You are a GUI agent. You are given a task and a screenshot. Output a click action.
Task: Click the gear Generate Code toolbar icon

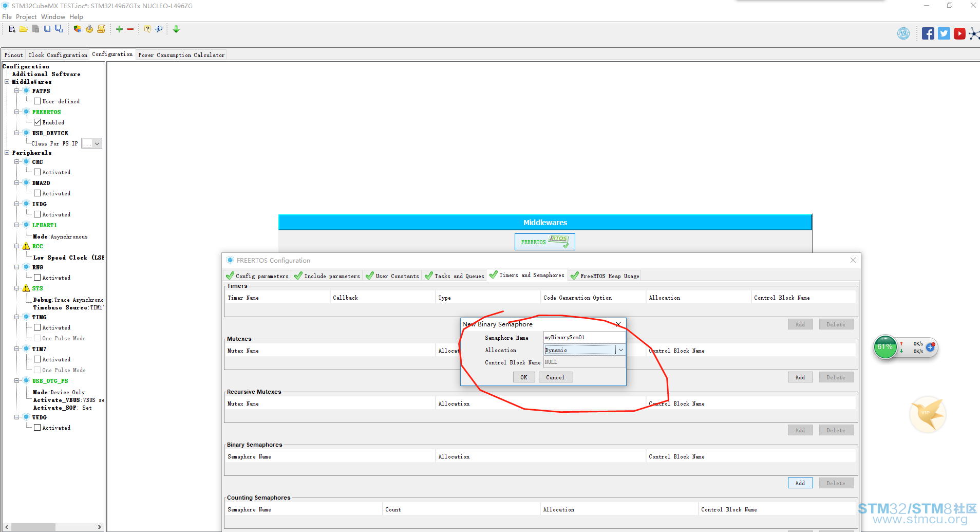click(x=89, y=29)
